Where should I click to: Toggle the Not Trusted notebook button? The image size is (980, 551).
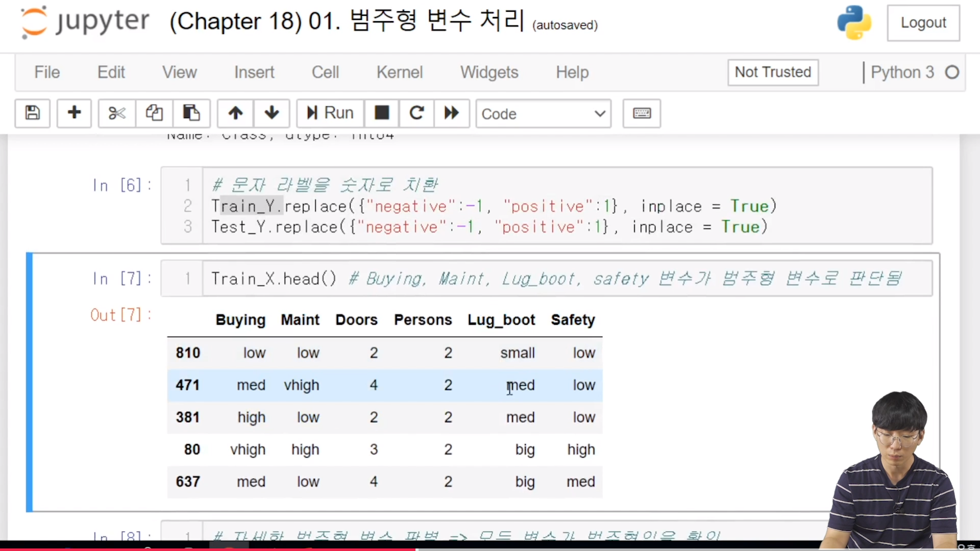773,72
